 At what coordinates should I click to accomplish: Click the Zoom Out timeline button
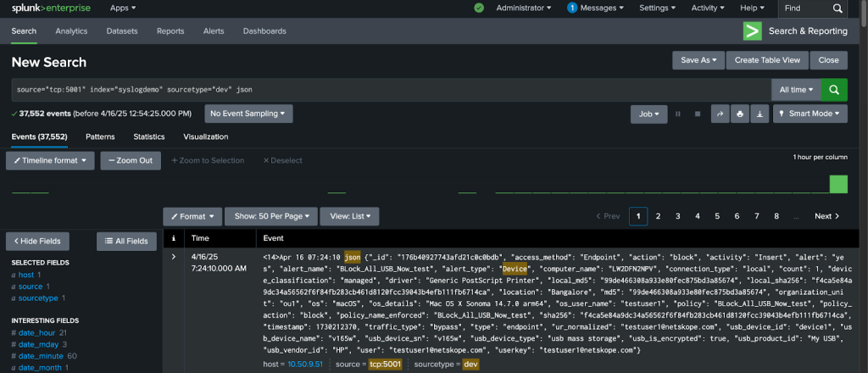[131, 160]
